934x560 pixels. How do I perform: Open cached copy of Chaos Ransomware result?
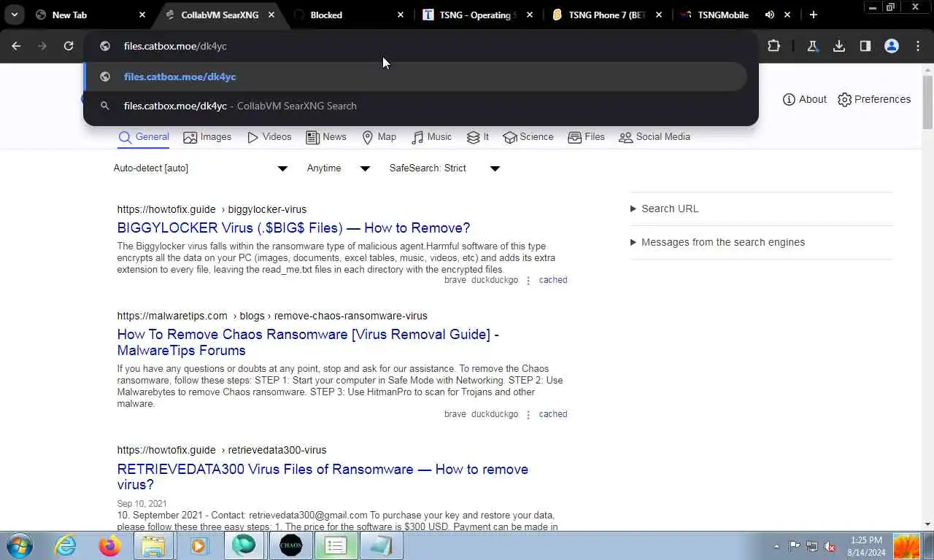click(x=553, y=414)
